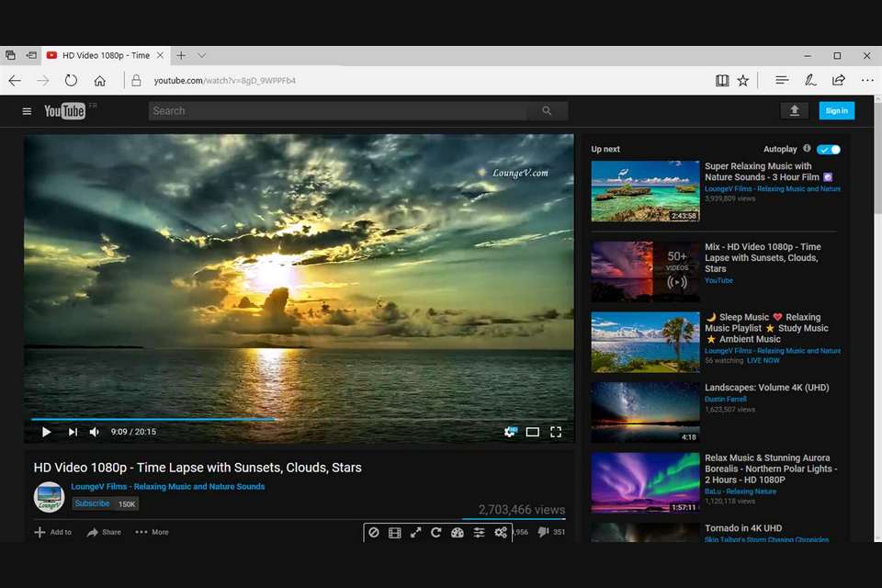Image resolution: width=882 pixels, height=588 pixels.
Task: Click the diagonal expand arrows icon
Action: 415,532
